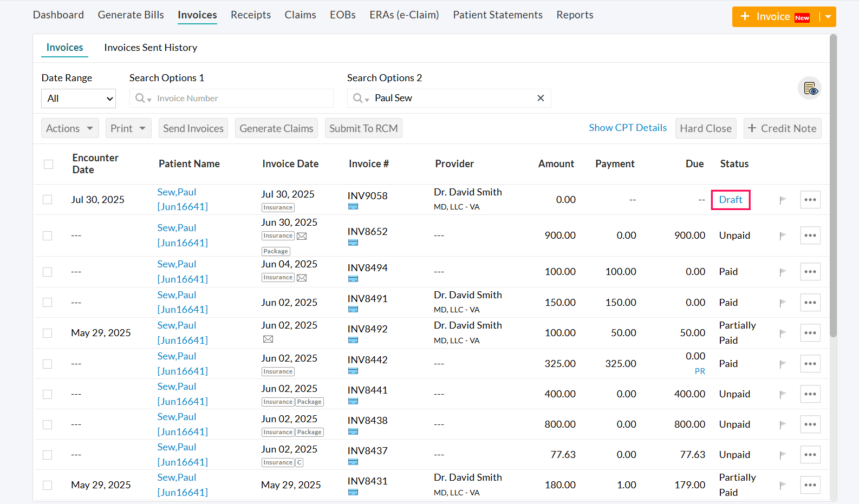Viewport: 859px width, 504px height.
Task: Expand the Actions dropdown menu
Action: tap(70, 128)
